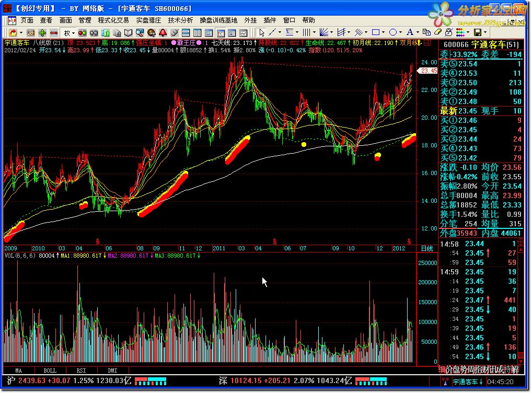This screenshot has height=393, width=532.
Task: Switch to the MA indicator tab
Action: tap(19, 371)
